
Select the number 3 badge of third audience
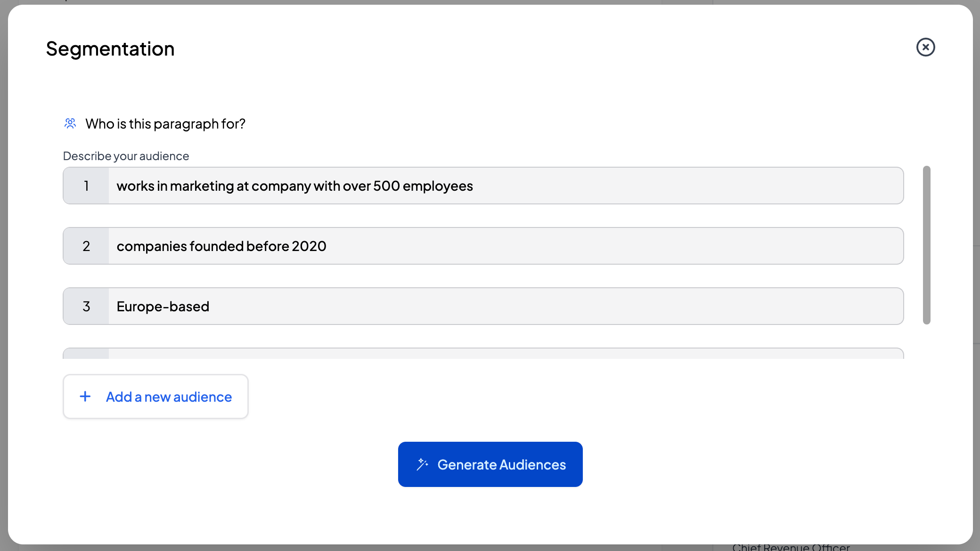(86, 307)
